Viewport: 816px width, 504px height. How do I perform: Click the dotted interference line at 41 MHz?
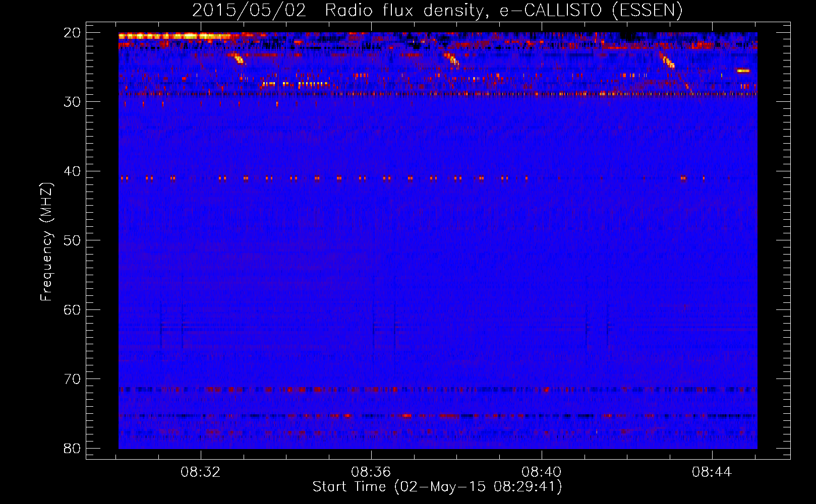414,178
